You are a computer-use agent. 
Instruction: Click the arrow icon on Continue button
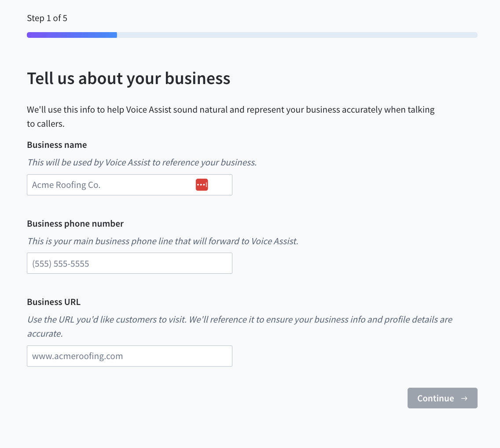[464, 398]
